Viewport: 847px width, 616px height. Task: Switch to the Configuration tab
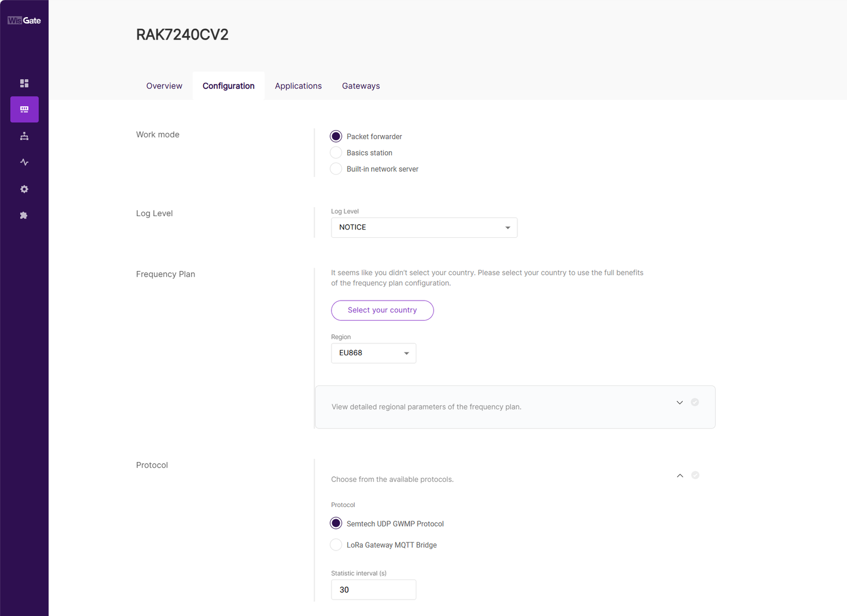(x=229, y=86)
